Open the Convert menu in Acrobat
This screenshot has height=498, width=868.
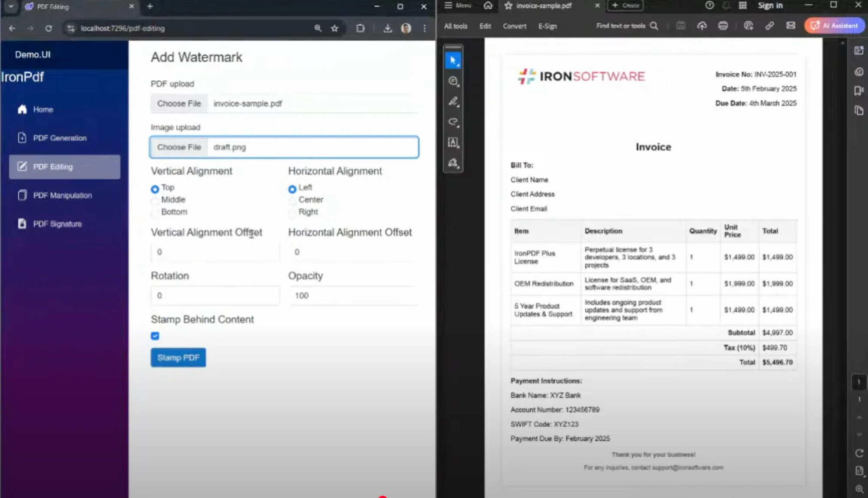click(514, 26)
